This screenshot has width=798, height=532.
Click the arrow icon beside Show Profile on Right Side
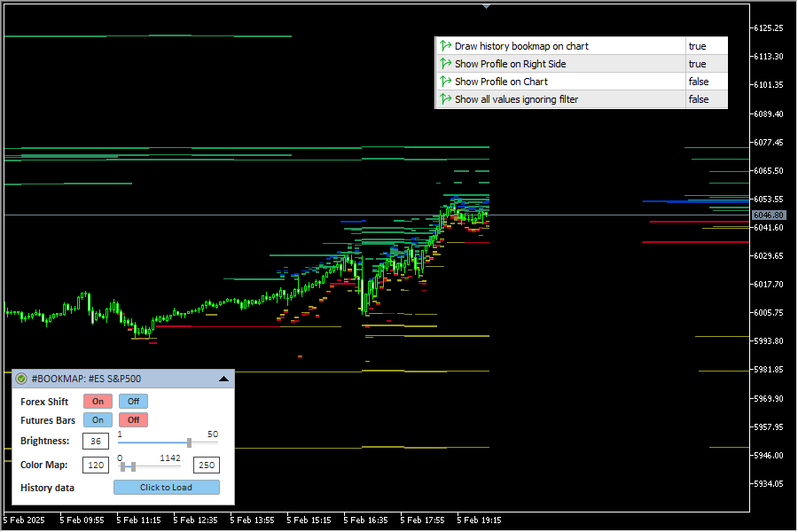pyautogui.click(x=446, y=64)
